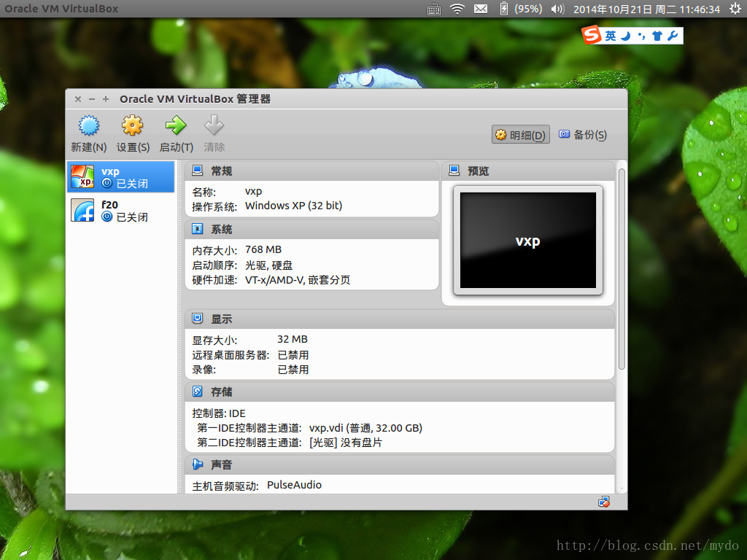Click vxp powered-off status icon

pyautogui.click(x=107, y=183)
